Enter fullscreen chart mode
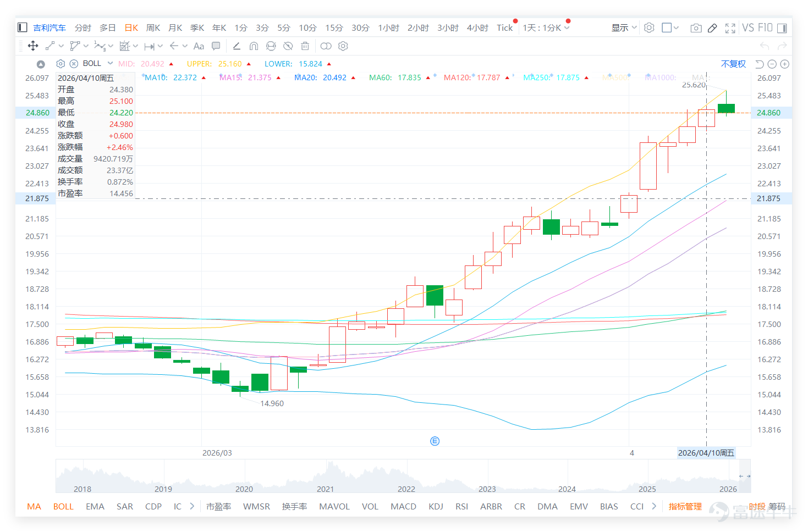Viewport: 808px width, 532px height. coord(730,28)
